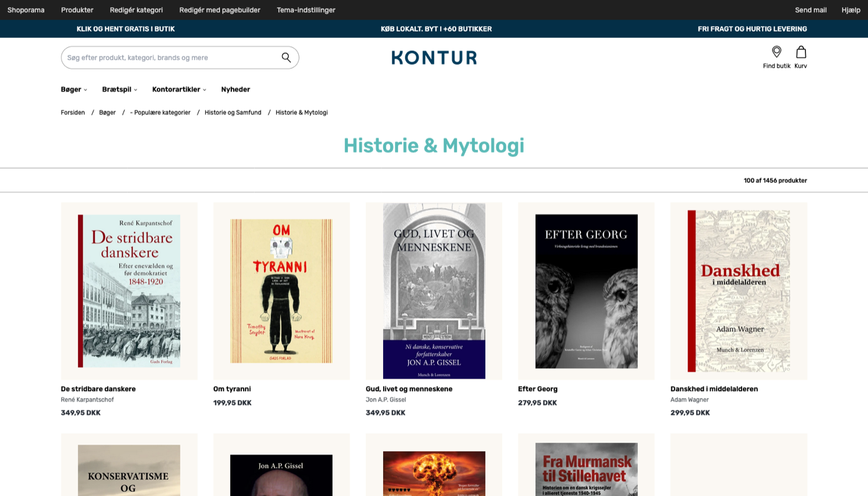The height and width of the screenshot is (496, 868).
Task: Click the search magnifier icon
Action: click(x=286, y=57)
